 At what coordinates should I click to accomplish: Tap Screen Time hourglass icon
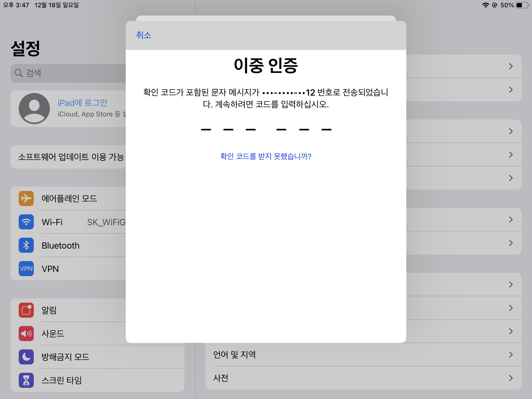click(x=26, y=380)
